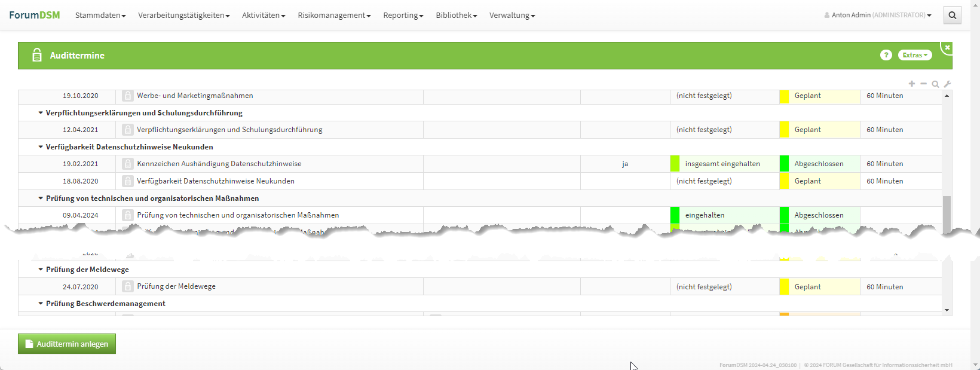
Task: Collapse Prüfung Beschwerdemanagement group
Action: tap(41, 304)
